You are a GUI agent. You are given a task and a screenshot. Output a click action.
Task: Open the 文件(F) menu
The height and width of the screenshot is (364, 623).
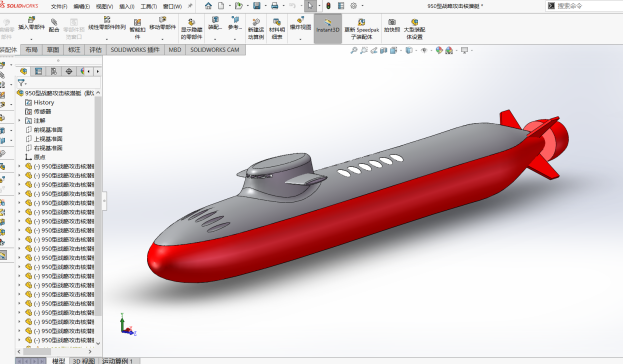[x=59, y=6]
